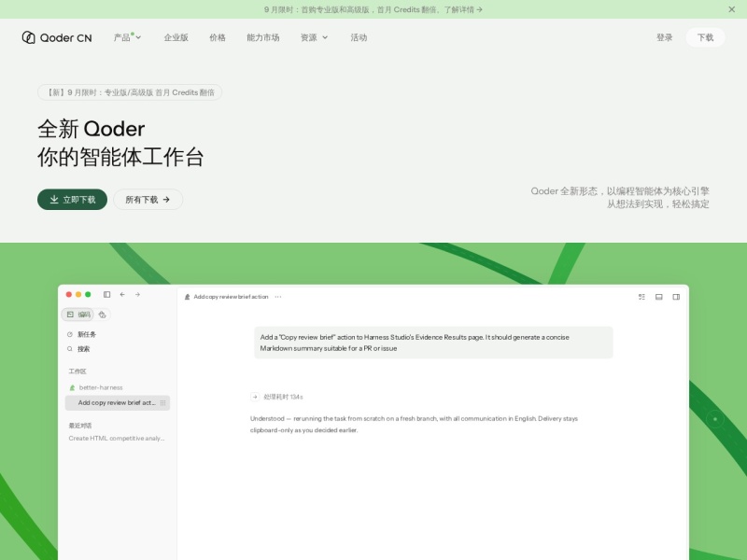The image size is (747, 560).
Task: Click 新任务 in the sidebar
Action: pyautogui.click(x=81, y=334)
